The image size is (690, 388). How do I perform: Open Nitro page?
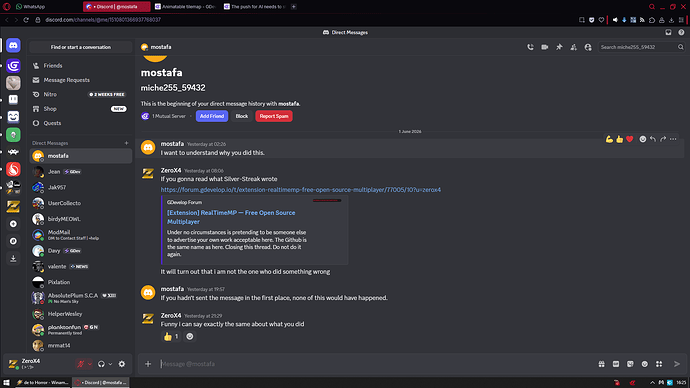click(81, 95)
